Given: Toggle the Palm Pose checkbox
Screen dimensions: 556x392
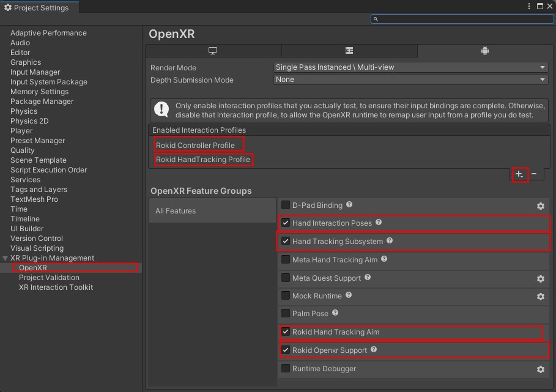Looking at the screenshot, I should click(286, 313).
